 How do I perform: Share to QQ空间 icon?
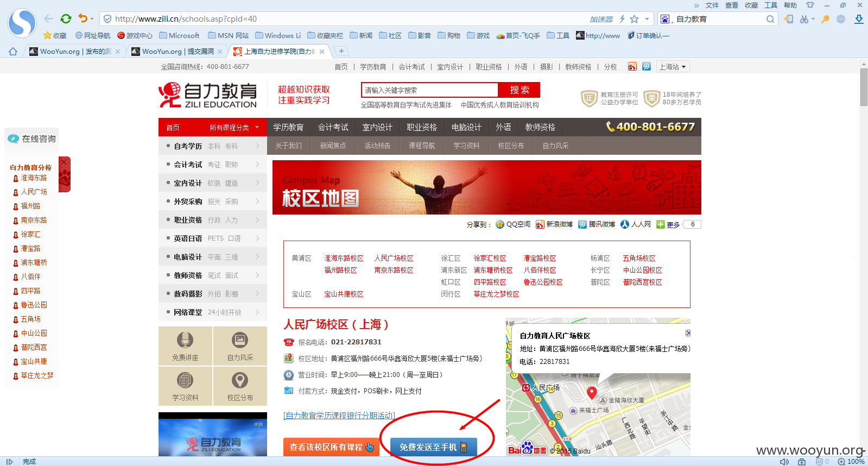click(500, 224)
